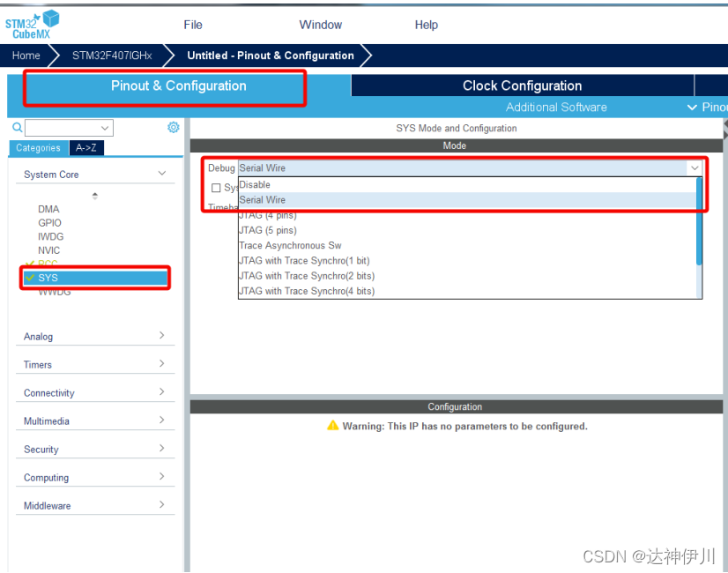Click the Configuration section header
The width and height of the screenshot is (728, 573).
(456, 406)
